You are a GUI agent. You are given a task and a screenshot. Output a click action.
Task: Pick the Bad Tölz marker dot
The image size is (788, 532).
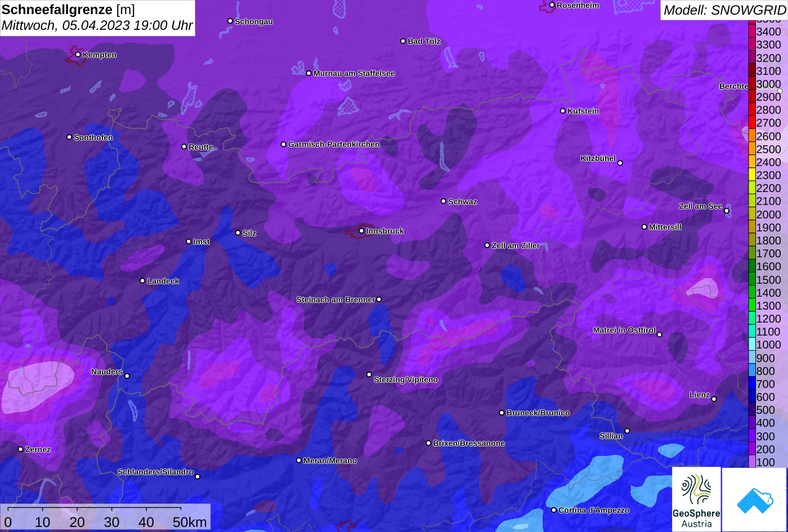(x=403, y=41)
